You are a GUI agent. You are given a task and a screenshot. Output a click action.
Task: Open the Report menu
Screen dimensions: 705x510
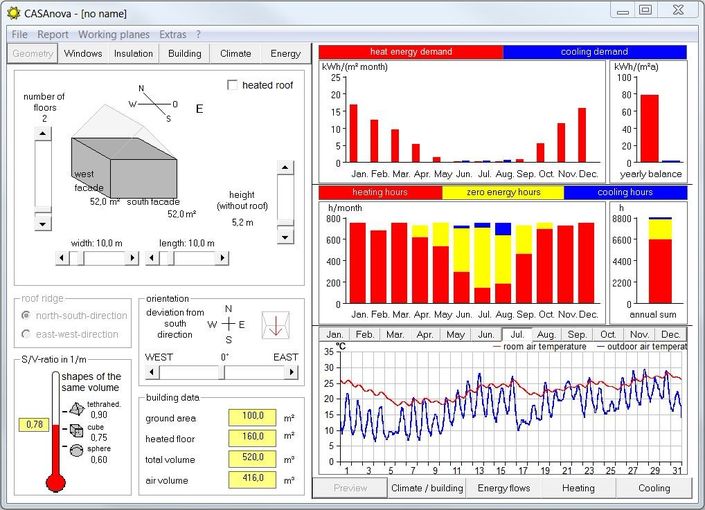[53, 34]
